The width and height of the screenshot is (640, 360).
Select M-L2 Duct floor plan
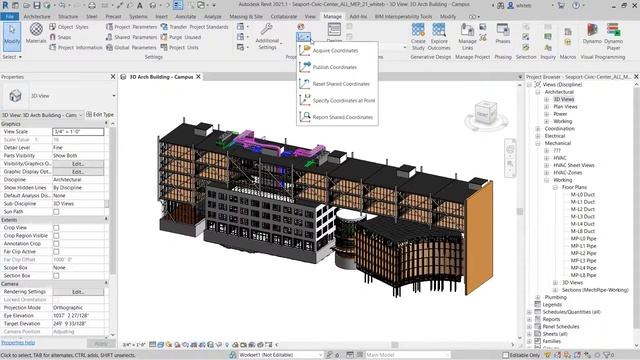click(x=582, y=209)
